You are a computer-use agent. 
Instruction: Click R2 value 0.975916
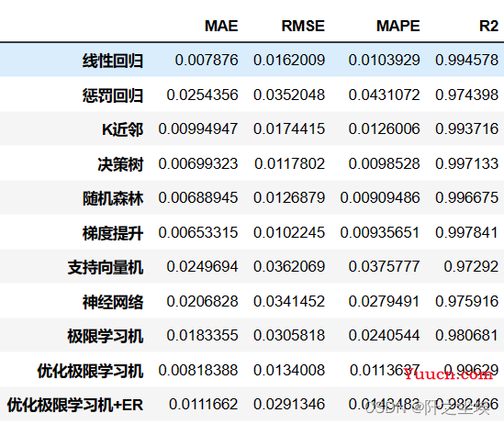(x=466, y=301)
